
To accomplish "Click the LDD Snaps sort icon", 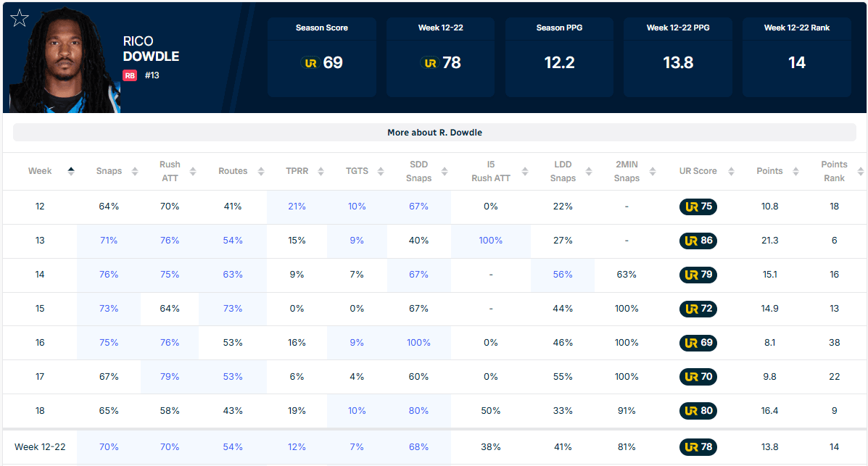I will [x=588, y=171].
